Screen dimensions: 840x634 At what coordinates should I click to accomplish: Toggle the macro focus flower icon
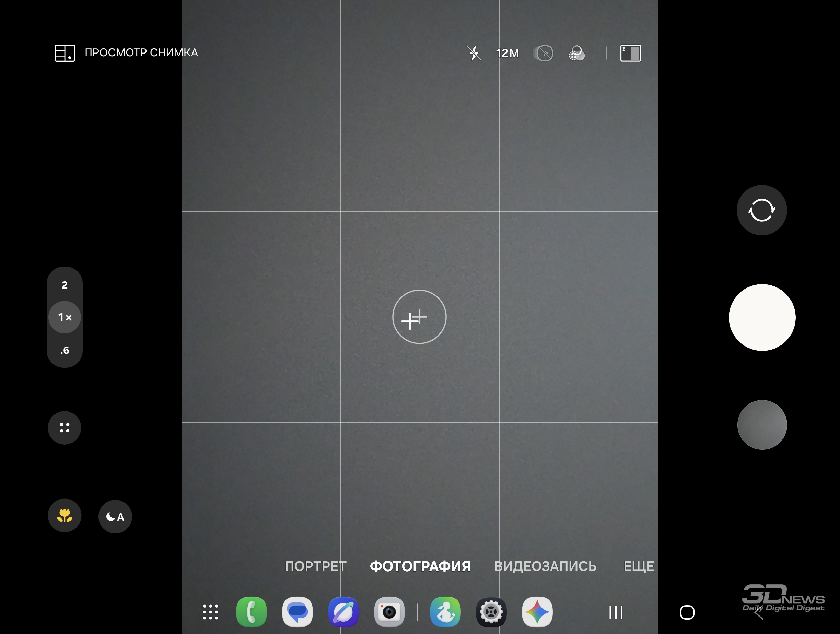[x=65, y=515]
